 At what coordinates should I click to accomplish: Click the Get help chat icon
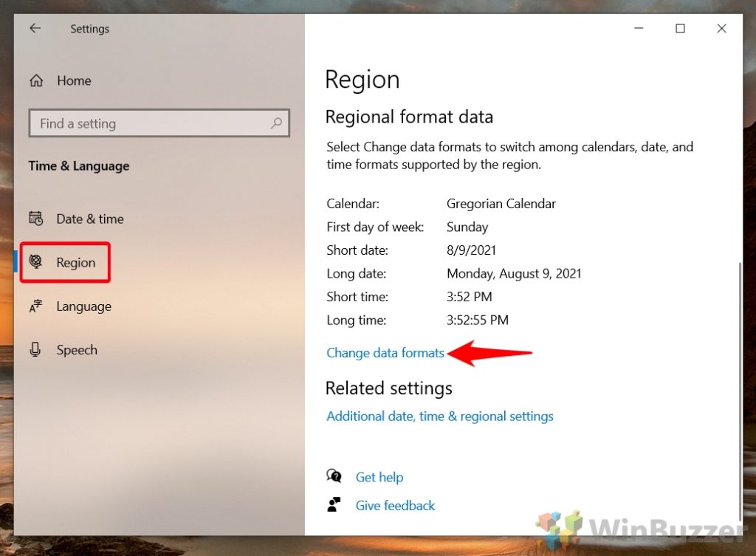click(334, 476)
